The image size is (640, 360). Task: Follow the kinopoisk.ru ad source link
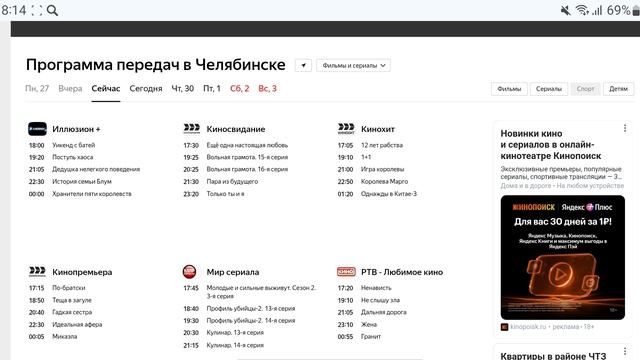pos(528,327)
